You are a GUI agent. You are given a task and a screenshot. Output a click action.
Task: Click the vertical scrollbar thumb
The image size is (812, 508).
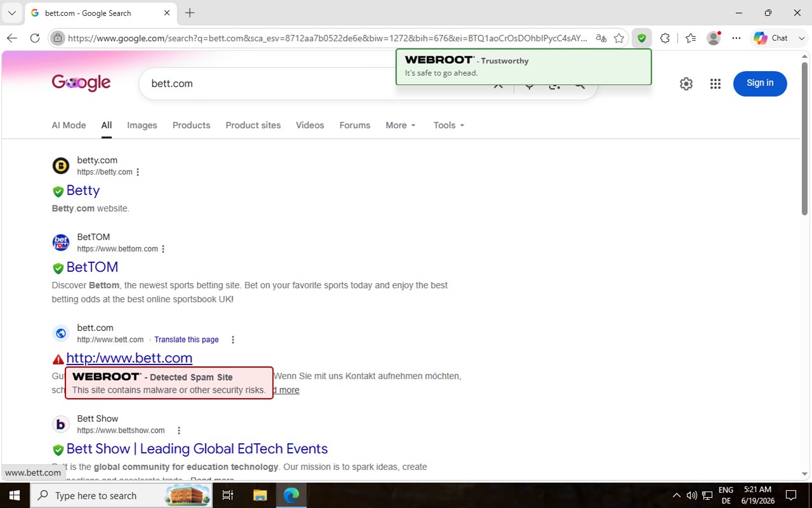click(x=805, y=138)
